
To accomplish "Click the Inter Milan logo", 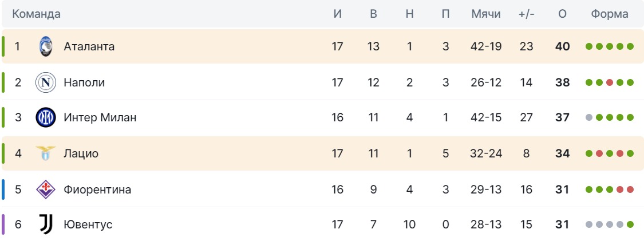I will 45,118.
